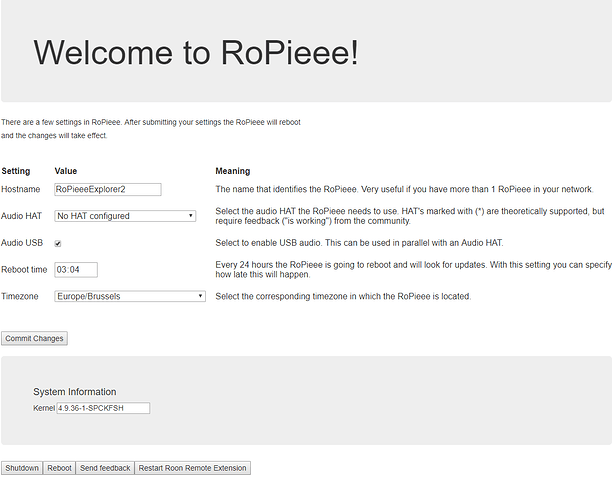Image resolution: width=612 pixels, height=499 pixels.
Task: Click the 'Reboot time' setting label
Action: [x=24, y=270]
